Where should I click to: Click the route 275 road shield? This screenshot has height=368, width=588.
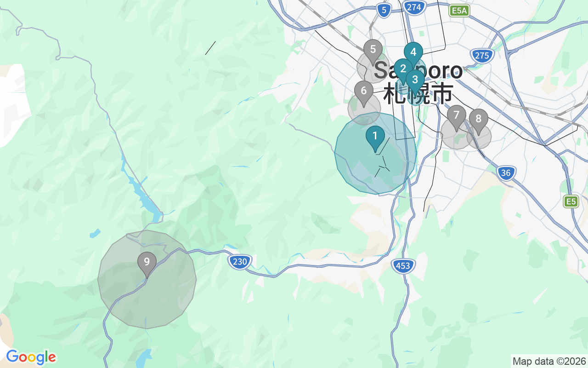click(482, 56)
